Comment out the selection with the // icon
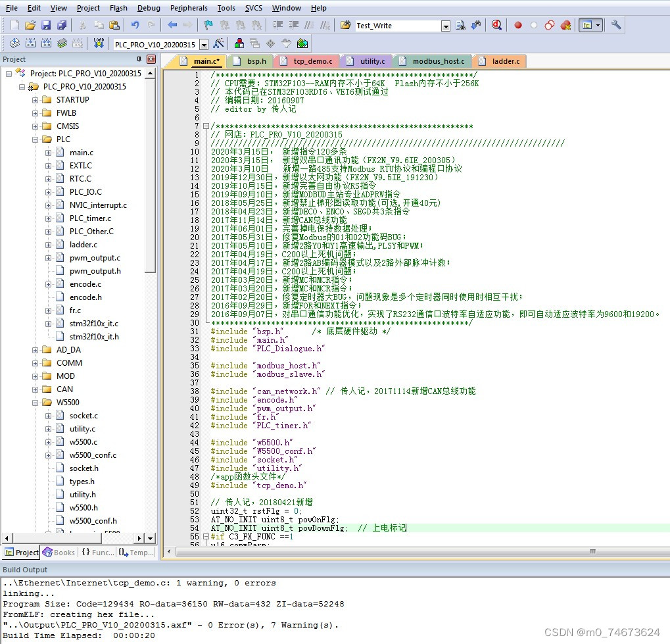The width and height of the screenshot is (670, 644). pos(310,25)
